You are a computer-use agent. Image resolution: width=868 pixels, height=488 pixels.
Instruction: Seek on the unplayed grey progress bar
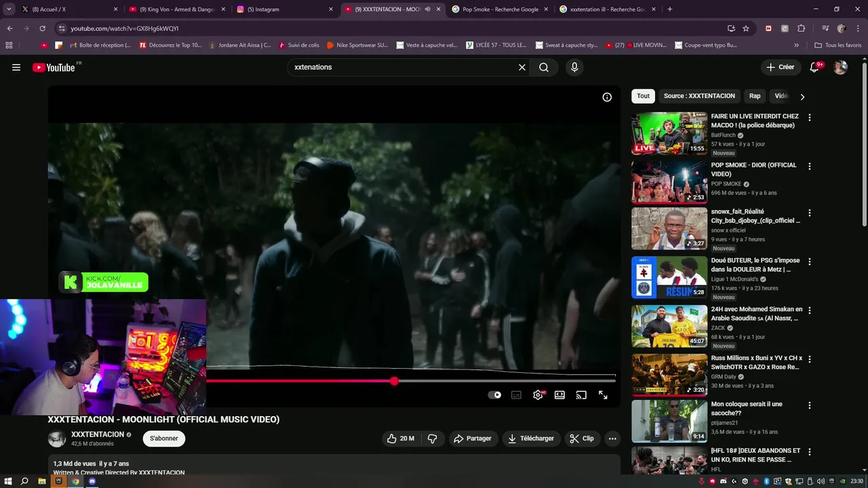(507, 381)
